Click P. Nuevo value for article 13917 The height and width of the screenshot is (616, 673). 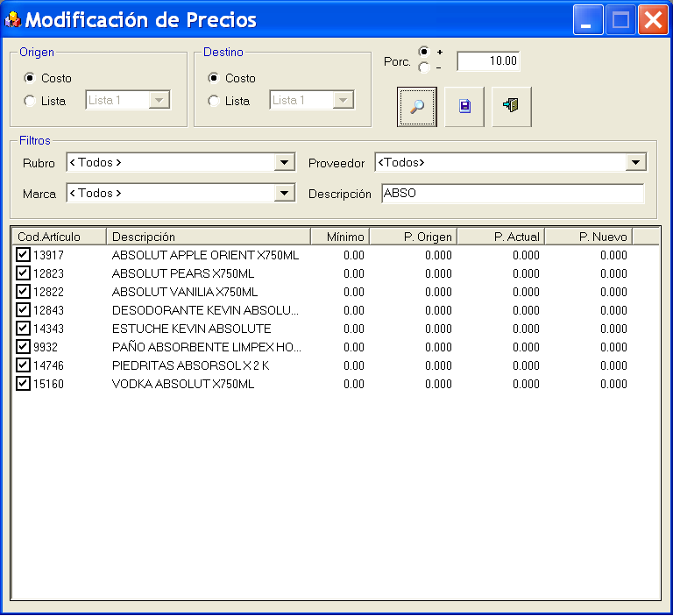[x=613, y=255]
